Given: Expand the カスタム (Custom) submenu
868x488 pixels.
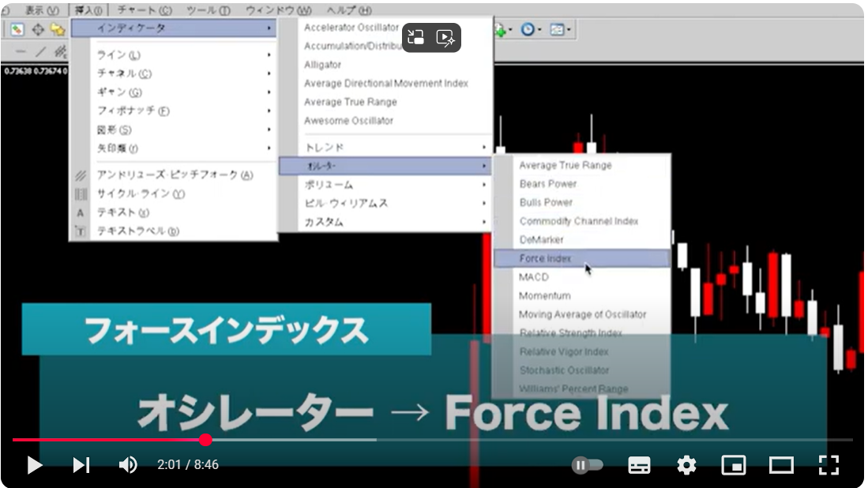Looking at the screenshot, I should 385,223.
